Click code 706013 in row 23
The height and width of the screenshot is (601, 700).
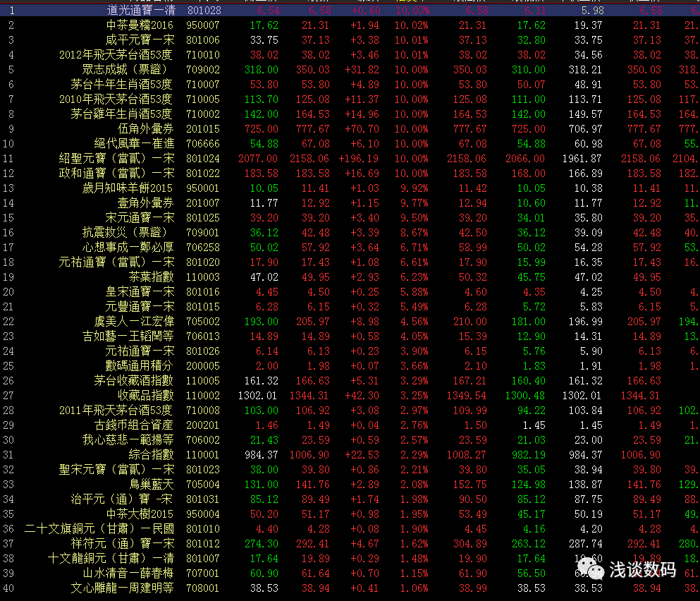click(x=203, y=336)
